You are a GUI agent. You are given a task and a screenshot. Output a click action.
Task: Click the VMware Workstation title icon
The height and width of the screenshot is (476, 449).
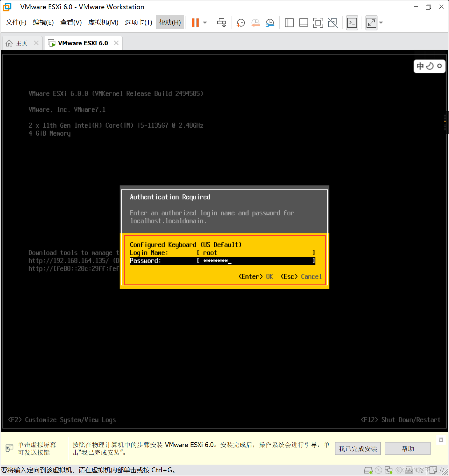pyautogui.click(x=7, y=7)
